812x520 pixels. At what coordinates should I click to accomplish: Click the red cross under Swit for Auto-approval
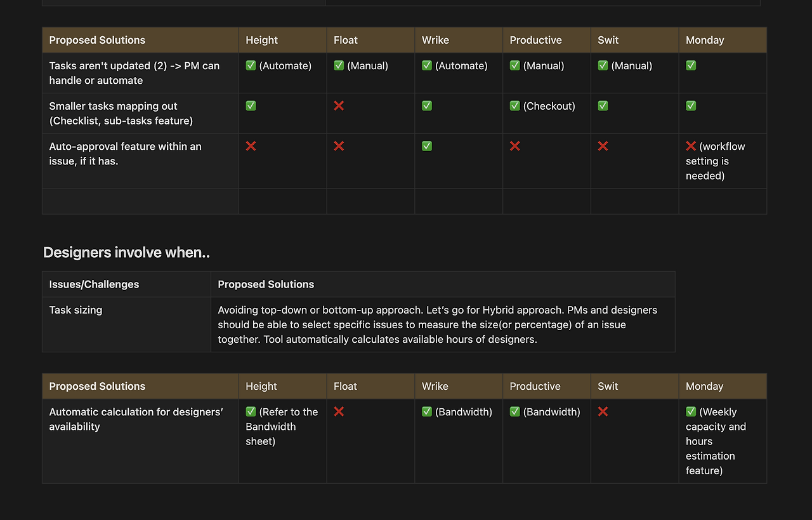603,146
